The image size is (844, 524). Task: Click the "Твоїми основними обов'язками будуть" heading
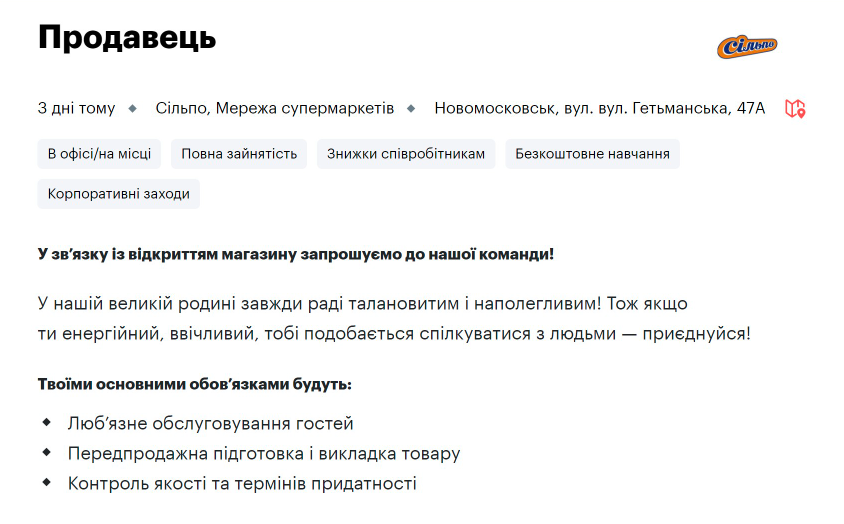click(195, 384)
